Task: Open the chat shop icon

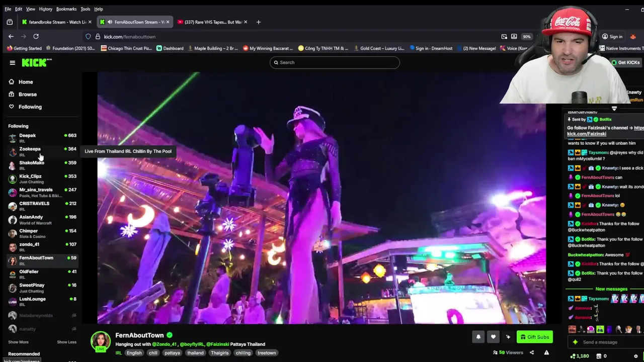Action: pos(599,356)
